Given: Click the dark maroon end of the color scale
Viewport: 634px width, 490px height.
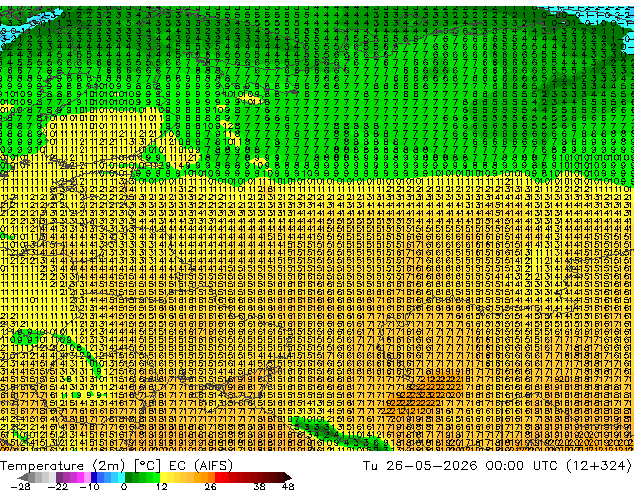Looking at the screenshot, I should pyautogui.click(x=280, y=477).
